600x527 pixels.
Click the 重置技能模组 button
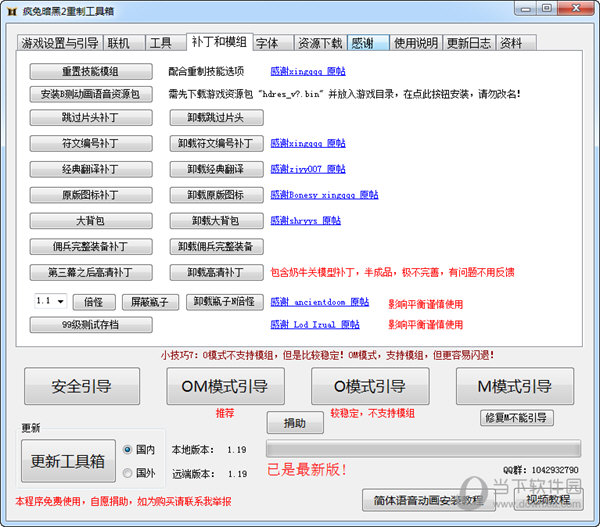click(91, 72)
